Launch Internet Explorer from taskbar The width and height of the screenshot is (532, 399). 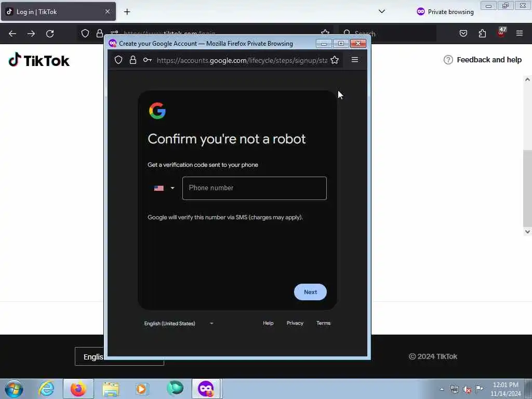click(x=46, y=389)
